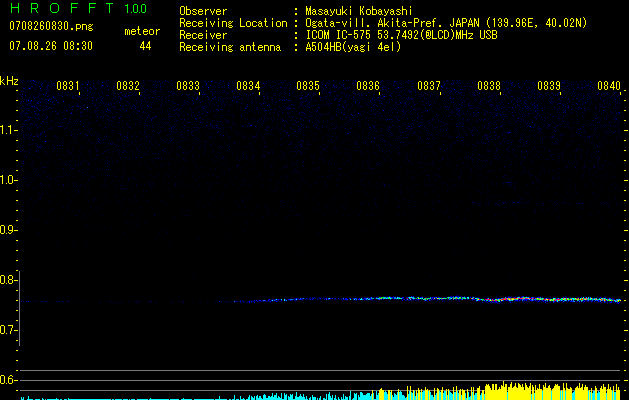Click the 0836 time marker
The width and height of the screenshot is (629, 400).
click(x=368, y=86)
